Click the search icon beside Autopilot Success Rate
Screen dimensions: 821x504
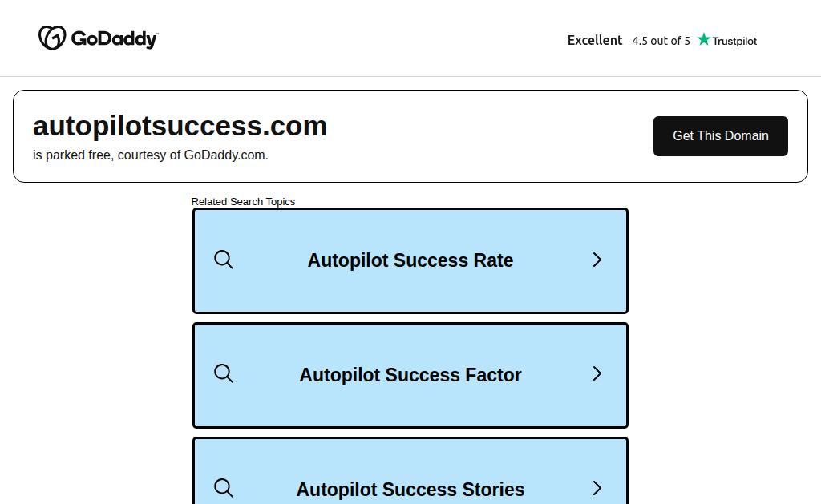point(224,260)
